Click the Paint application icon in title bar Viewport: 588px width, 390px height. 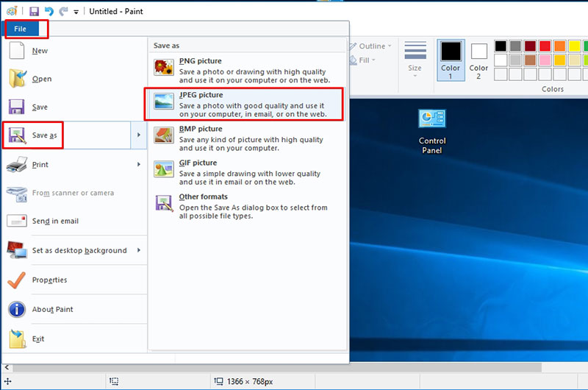click(12, 11)
